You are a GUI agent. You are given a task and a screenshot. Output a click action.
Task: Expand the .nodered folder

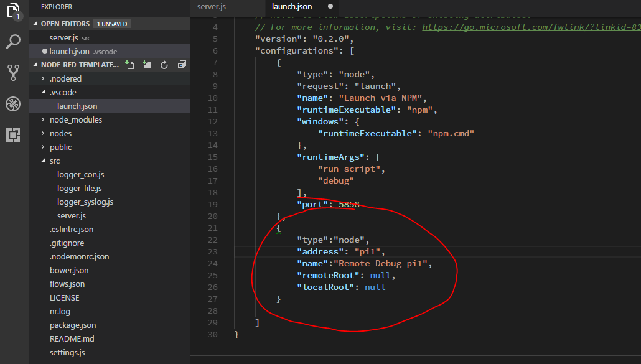pyautogui.click(x=65, y=78)
